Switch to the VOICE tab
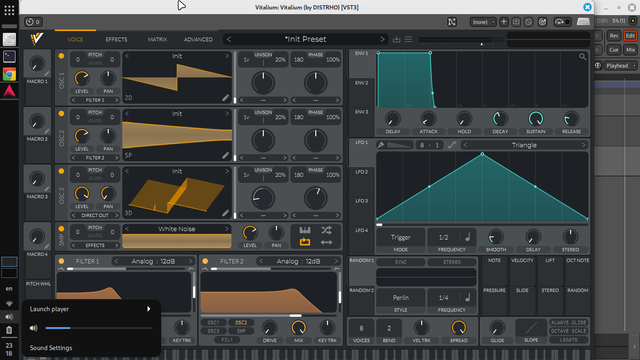Screen dimensions: 640x360 pos(75,40)
